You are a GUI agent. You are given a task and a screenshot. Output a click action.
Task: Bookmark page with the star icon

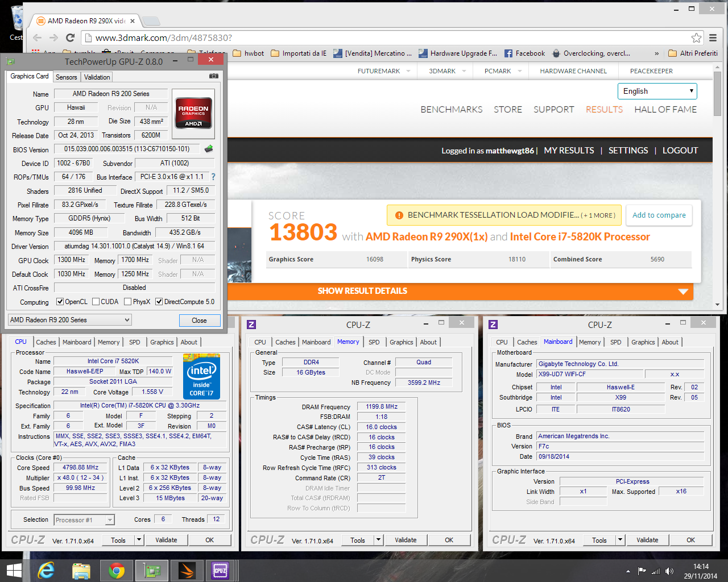pyautogui.click(x=696, y=38)
